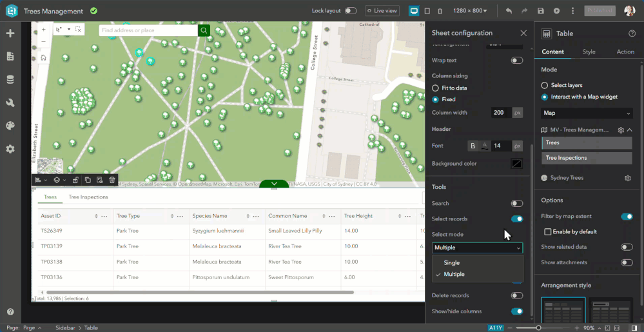Click the pending sync icon in widget toolbar
644x332 pixels.
coord(99,180)
